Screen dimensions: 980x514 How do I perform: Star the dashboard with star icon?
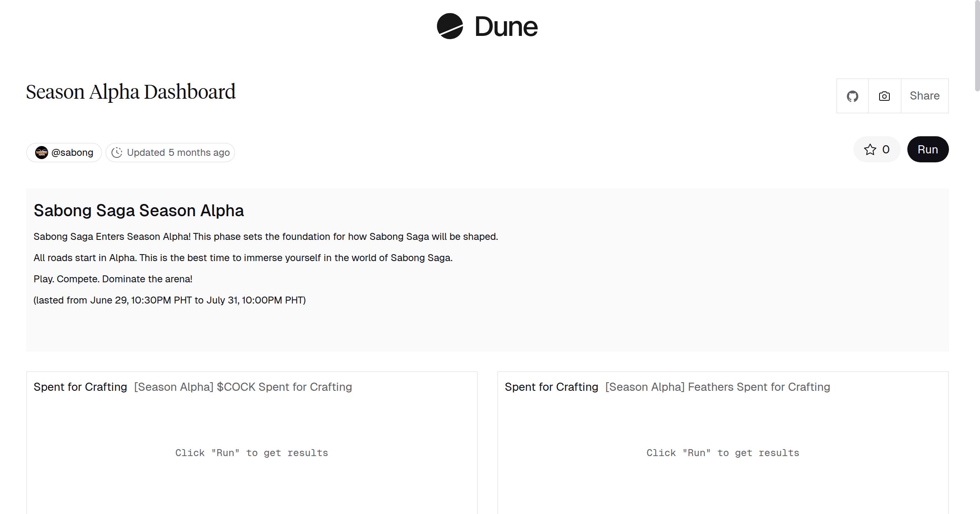tap(870, 150)
